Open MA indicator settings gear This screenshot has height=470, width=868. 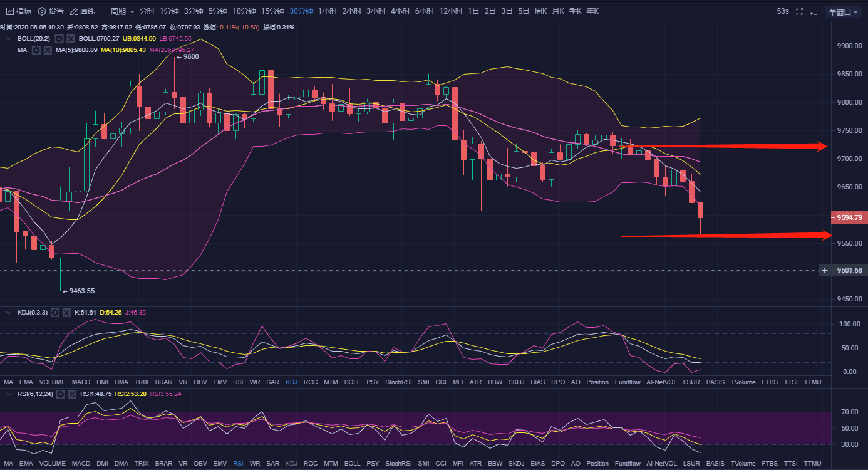tap(36, 50)
